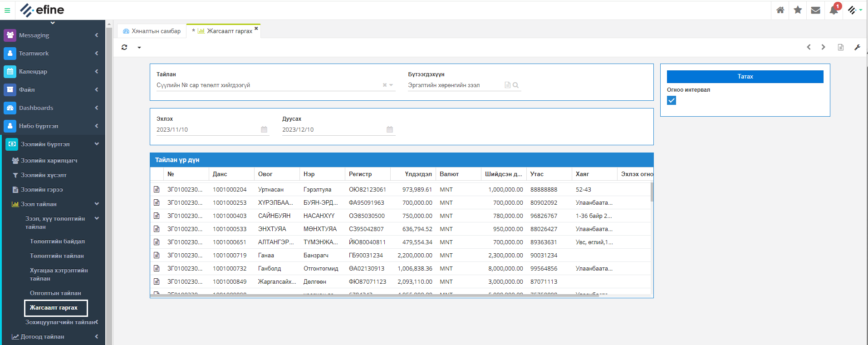Expand Зохицуулагчийн тайлан submenu
The image size is (868, 345).
point(62,322)
